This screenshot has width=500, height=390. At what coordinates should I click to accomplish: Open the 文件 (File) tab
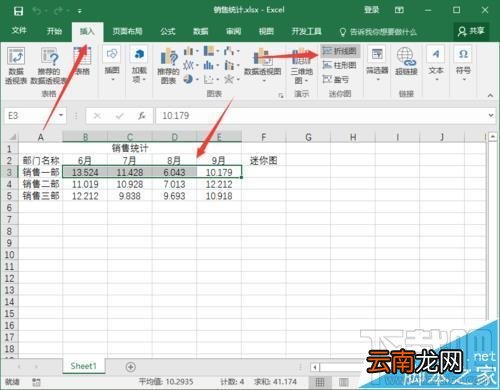(x=19, y=31)
